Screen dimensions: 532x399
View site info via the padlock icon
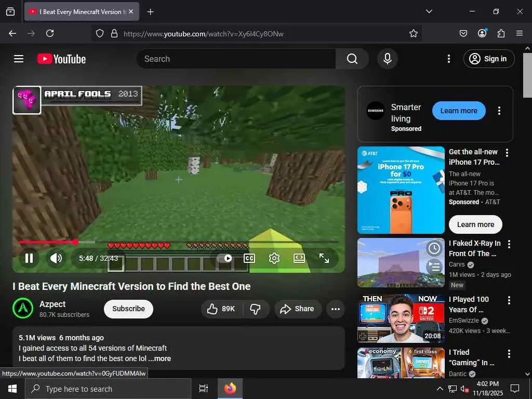114,33
